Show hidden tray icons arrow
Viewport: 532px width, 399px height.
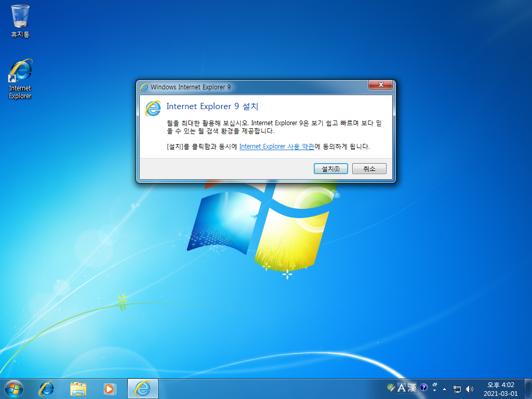(x=445, y=389)
